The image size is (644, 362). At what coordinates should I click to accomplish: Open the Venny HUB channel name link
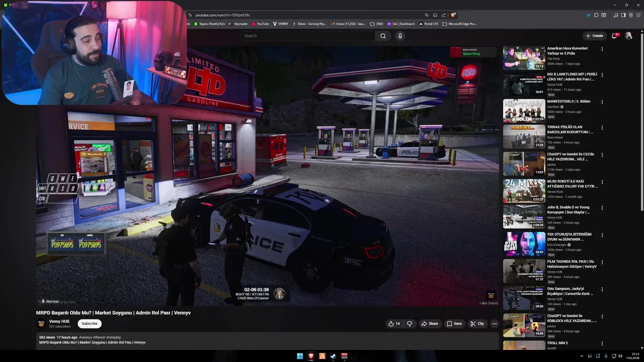[x=59, y=322]
